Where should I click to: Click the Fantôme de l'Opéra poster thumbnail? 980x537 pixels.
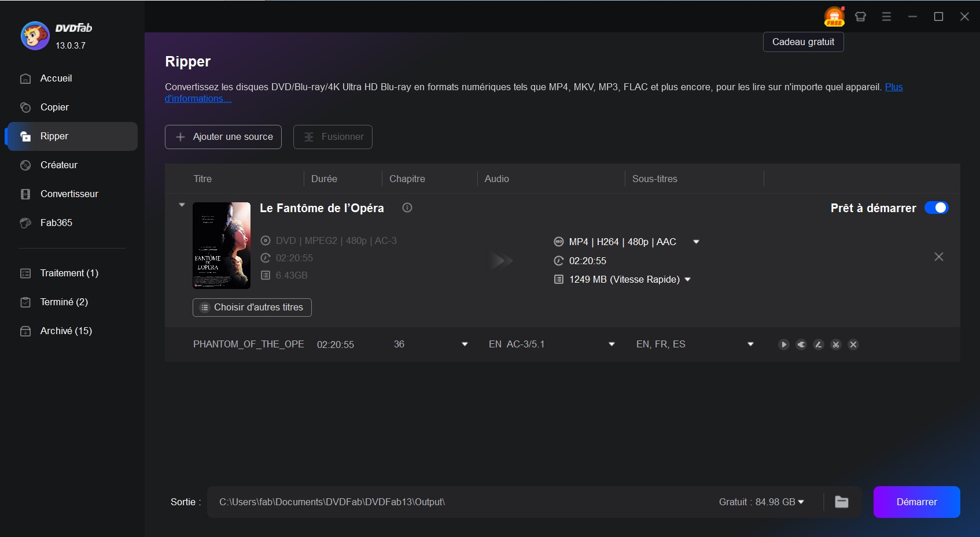pyautogui.click(x=222, y=246)
